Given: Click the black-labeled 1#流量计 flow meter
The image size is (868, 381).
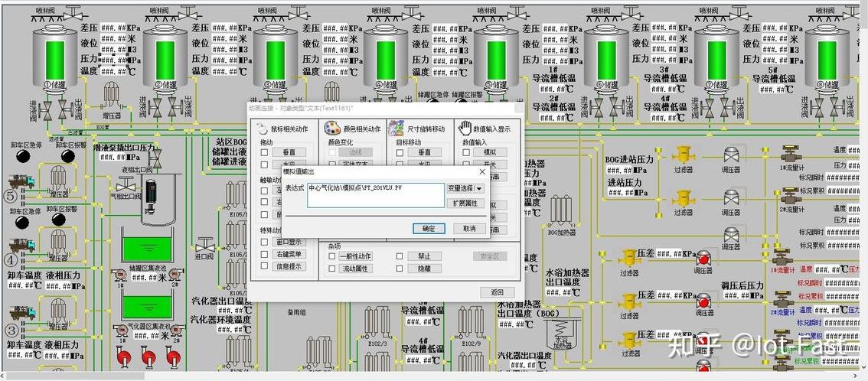Looking at the screenshot, I should pyautogui.click(x=791, y=153).
